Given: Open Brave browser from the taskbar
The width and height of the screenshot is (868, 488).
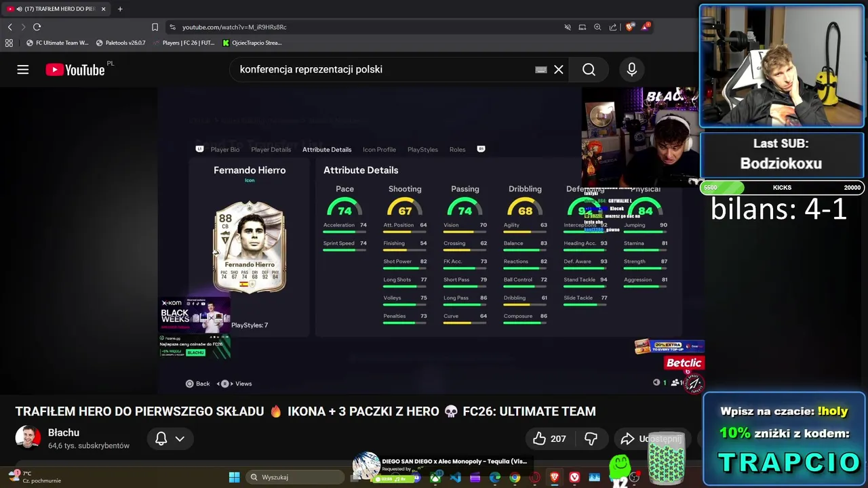Looking at the screenshot, I should click(554, 478).
